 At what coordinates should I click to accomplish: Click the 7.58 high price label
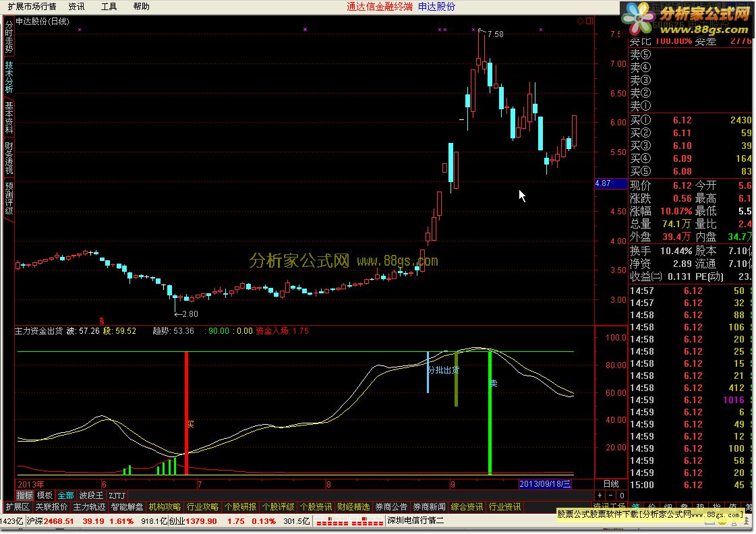(x=495, y=34)
